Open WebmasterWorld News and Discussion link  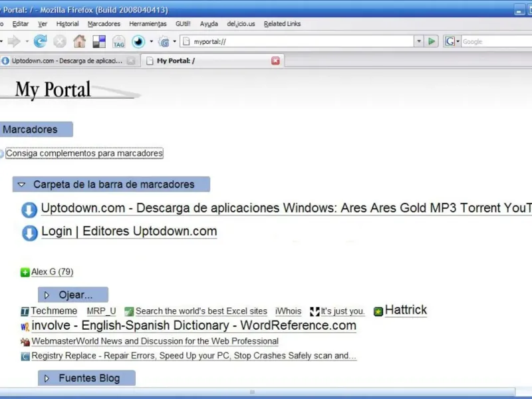pos(155,341)
